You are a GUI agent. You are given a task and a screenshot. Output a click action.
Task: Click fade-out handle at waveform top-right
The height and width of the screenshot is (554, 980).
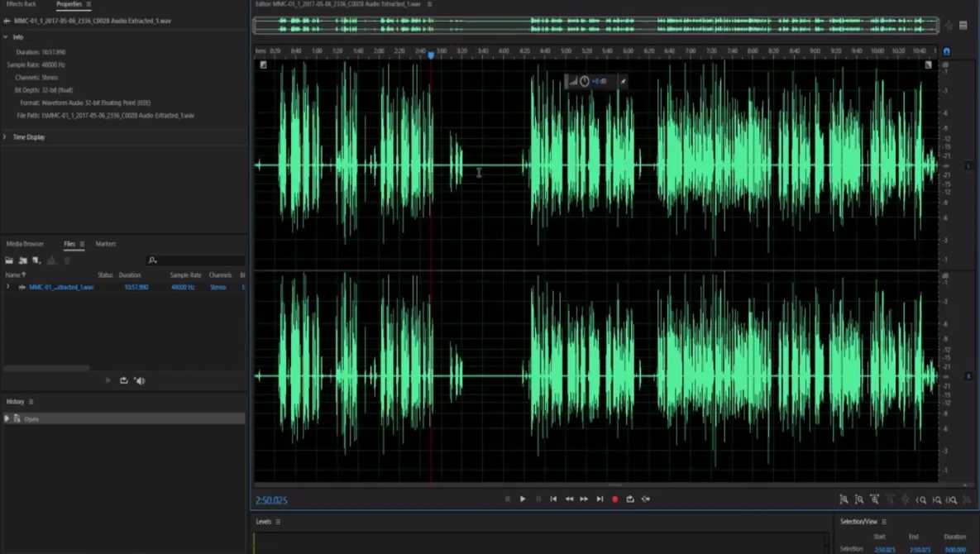click(x=928, y=64)
